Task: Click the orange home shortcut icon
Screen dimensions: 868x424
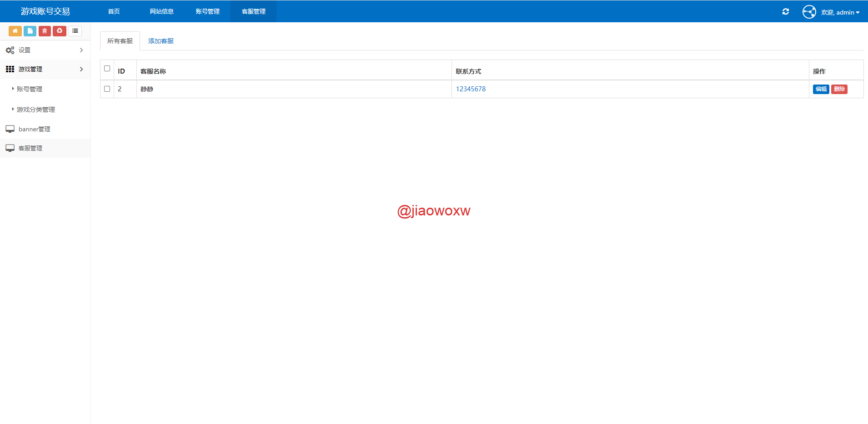Action: (x=15, y=31)
